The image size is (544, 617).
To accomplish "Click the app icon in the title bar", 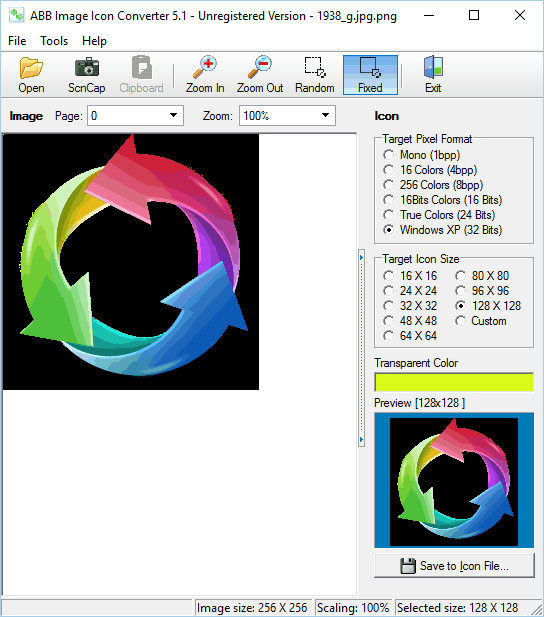I will (16, 15).
